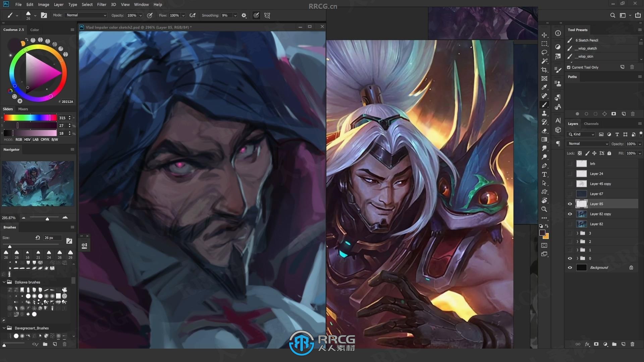Open the brush Mode Normal dropdown
The height and width of the screenshot is (362, 644).
pyautogui.click(x=86, y=15)
